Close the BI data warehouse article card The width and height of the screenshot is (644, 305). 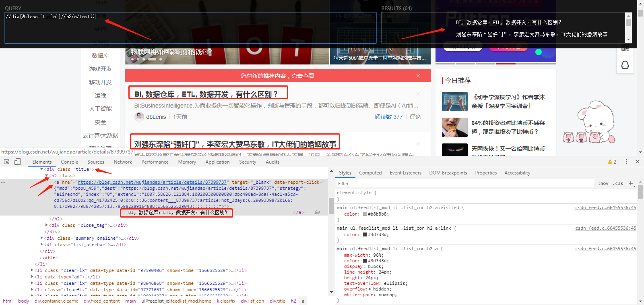tap(418, 93)
